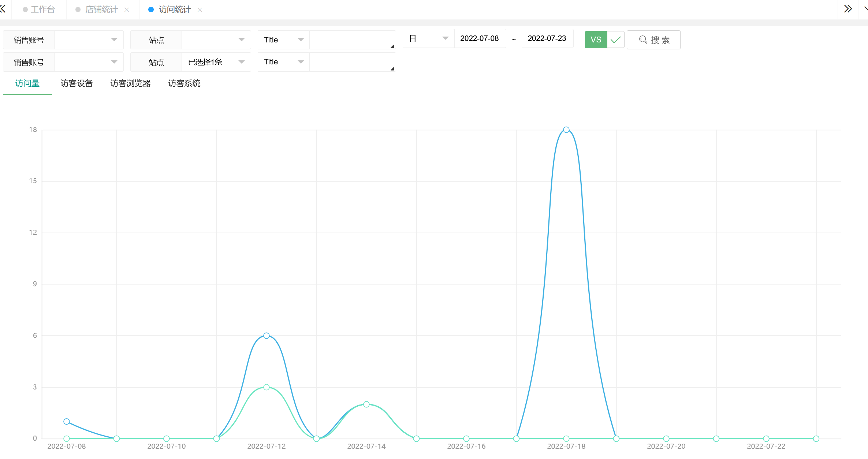868x459 pixels.
Task: Click x-axis label 2022-07-10
Action: [167, 447]
